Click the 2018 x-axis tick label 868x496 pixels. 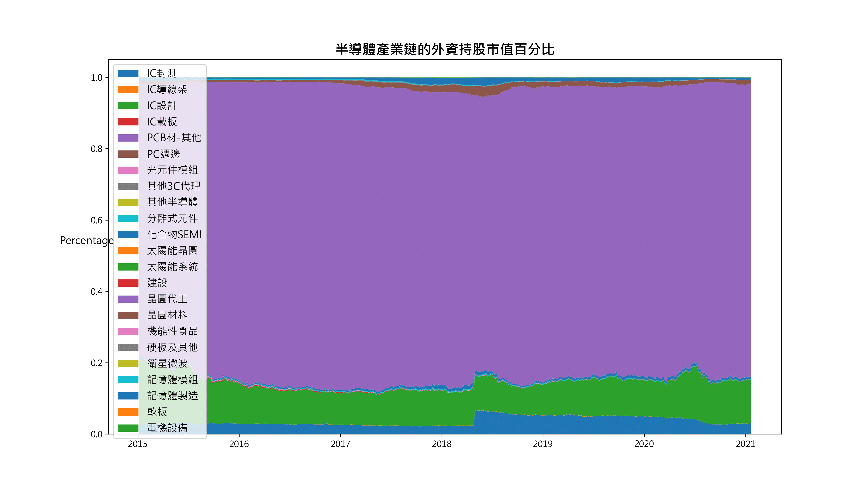pyautogui.click(x=441, y=444)
